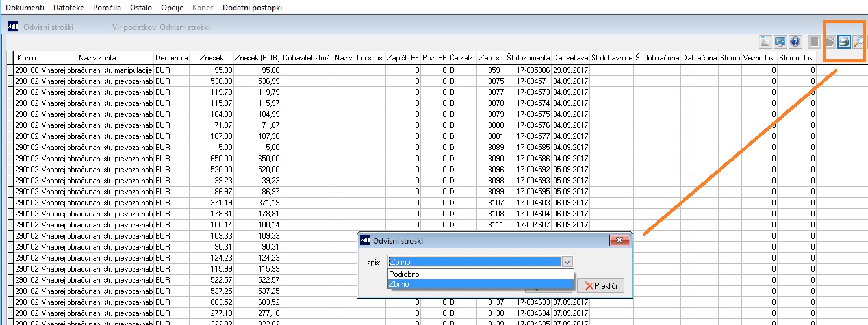This screenshot has height=325, width=868.
Task: Click the printer icon in the toolbar
Action: pos(844,42)
